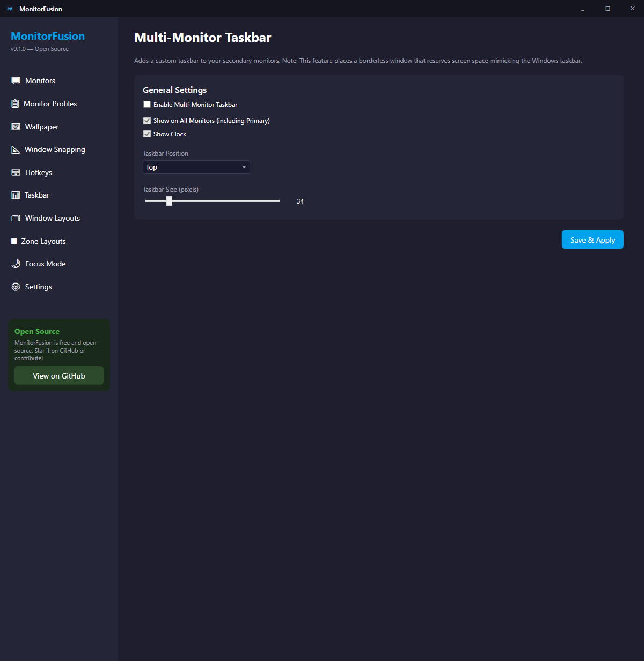Select the Window Snapping tool
The width and height of the screenshot is (644, 661).
(x=55, y=149)
